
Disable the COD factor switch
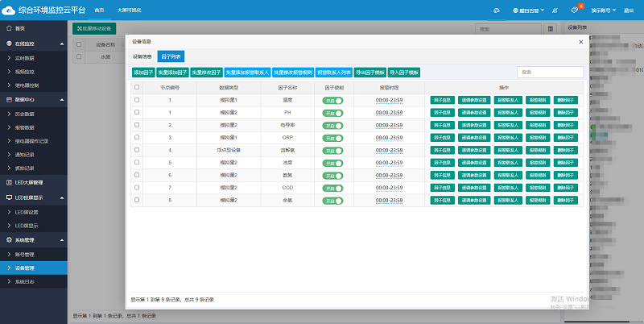click(332, 187)
